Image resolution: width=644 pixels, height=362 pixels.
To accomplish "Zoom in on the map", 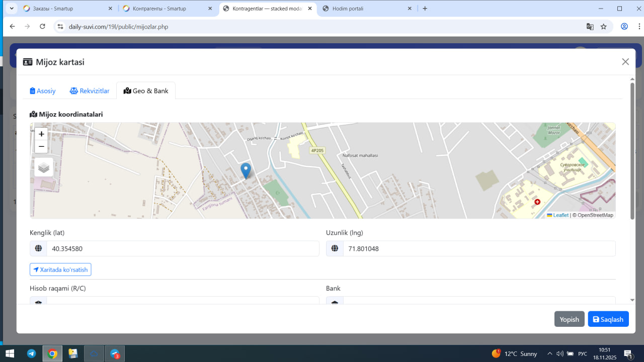I will tap(41, 134).
